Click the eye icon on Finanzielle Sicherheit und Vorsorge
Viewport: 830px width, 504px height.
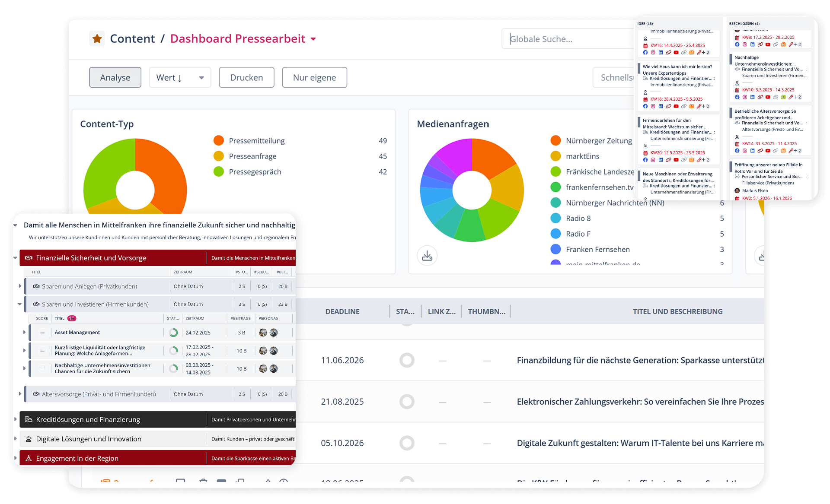coord(29,258)
